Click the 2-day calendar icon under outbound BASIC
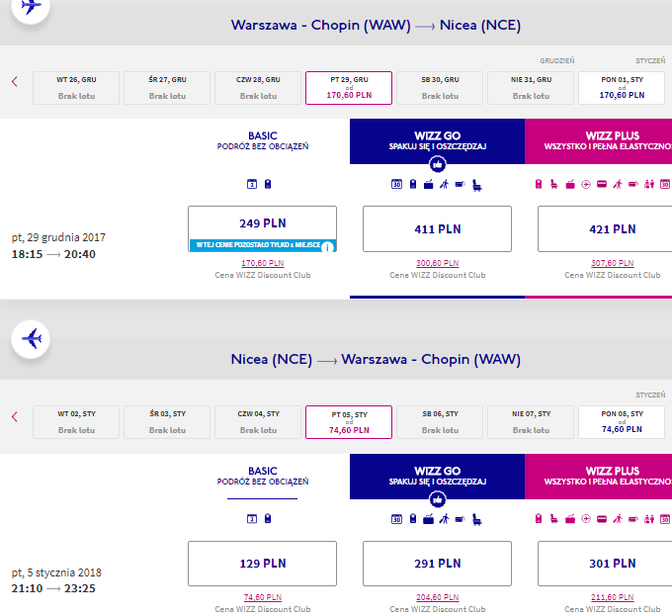The image size is (672, 616). coord(252,184)
